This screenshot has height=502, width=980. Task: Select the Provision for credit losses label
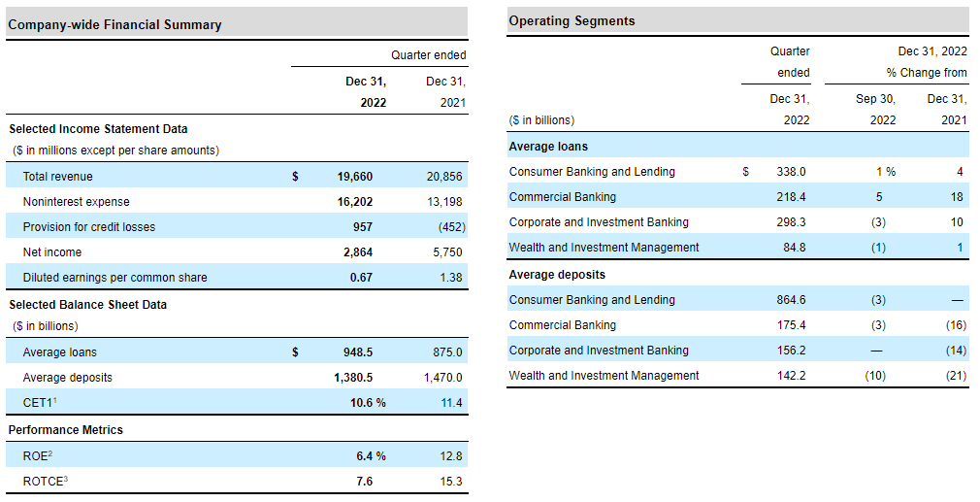(88, 227)
